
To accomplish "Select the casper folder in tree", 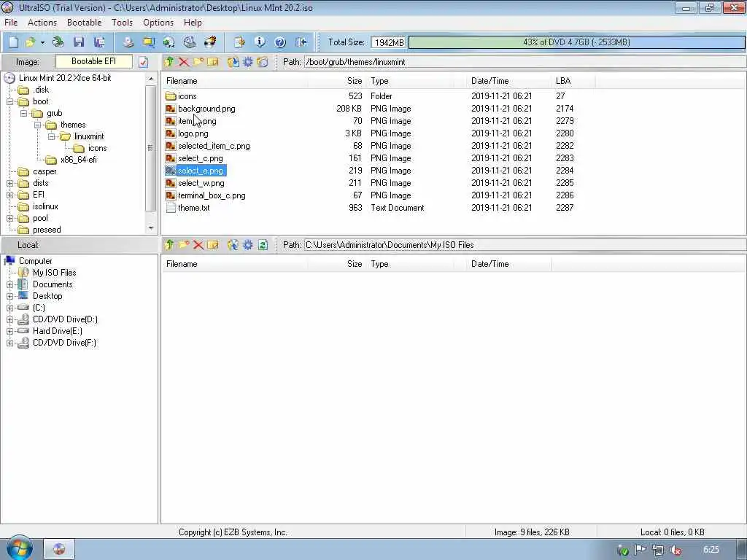I will pyautogui.click(x=44, y=171).
